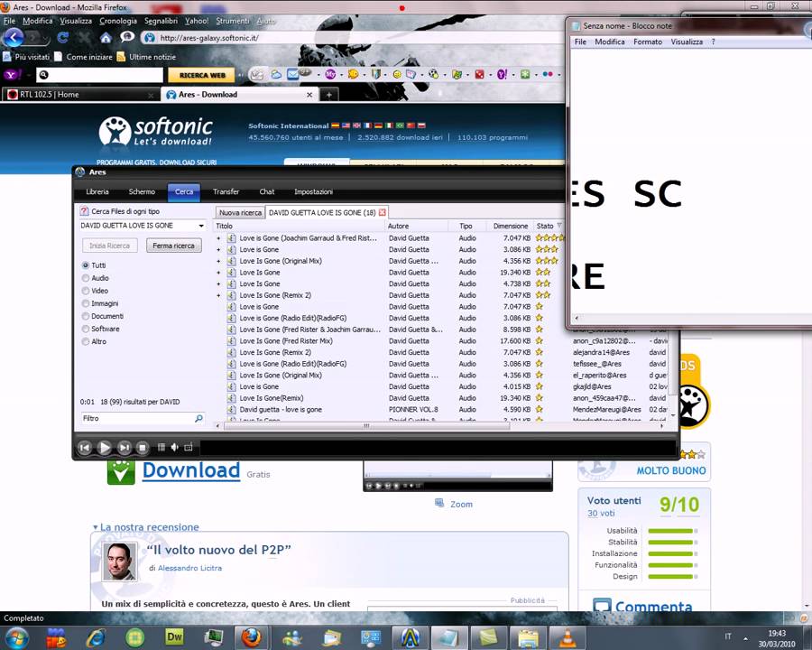Open the Libreria tab in Ares

point(97,191)
